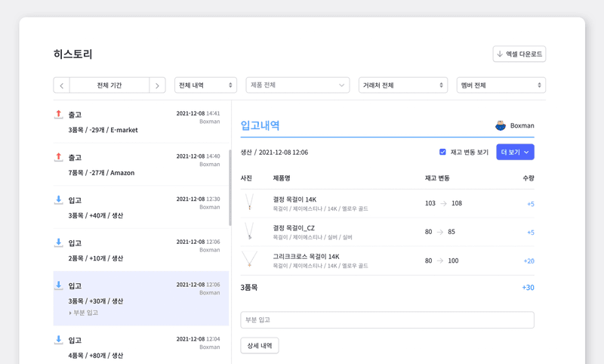Toggle the 재고 변동 보기 checkbox
This screenshot has width=604, height=364.
tap(442, 152)
